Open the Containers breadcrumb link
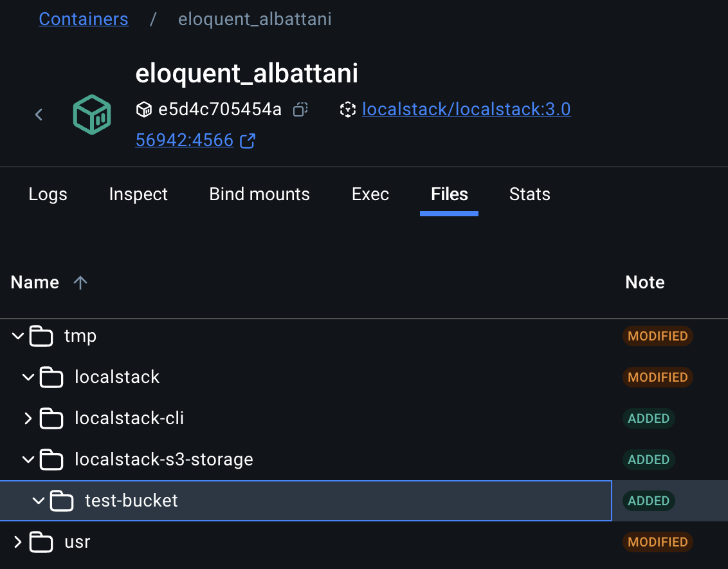The width and height of the screenshot is (728, 569). [84, 19]
